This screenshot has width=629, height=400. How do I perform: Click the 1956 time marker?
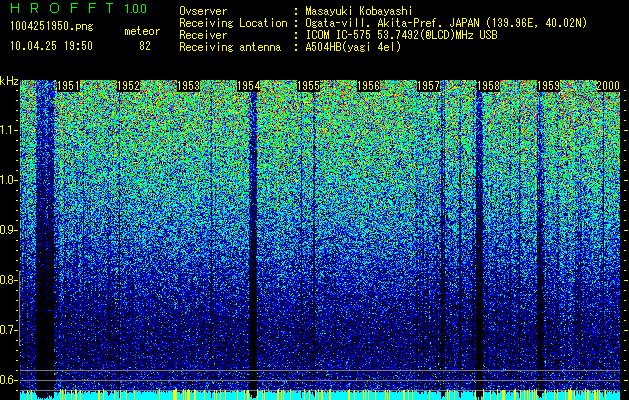coord(368,86)
